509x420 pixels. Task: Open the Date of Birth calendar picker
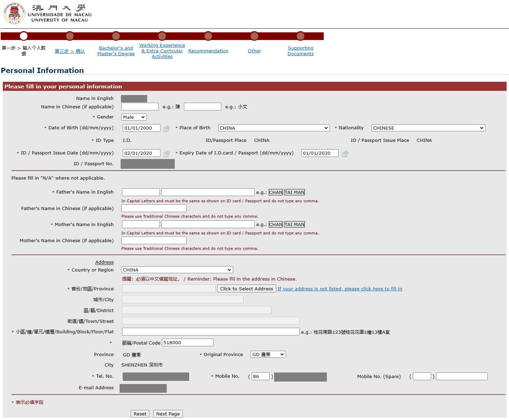[x=166, y=129]
